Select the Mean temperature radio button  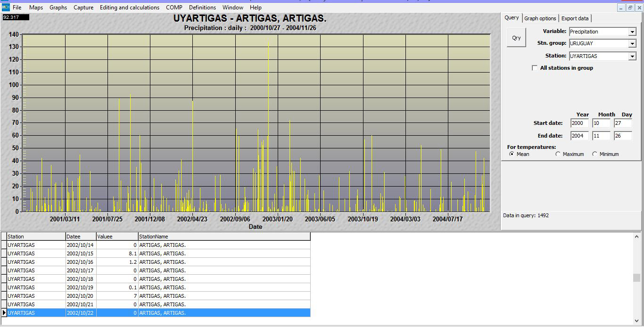point(512,154)
